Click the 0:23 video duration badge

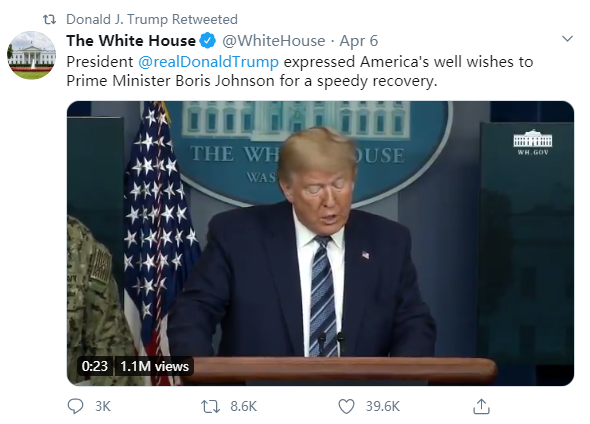point(95,366)
